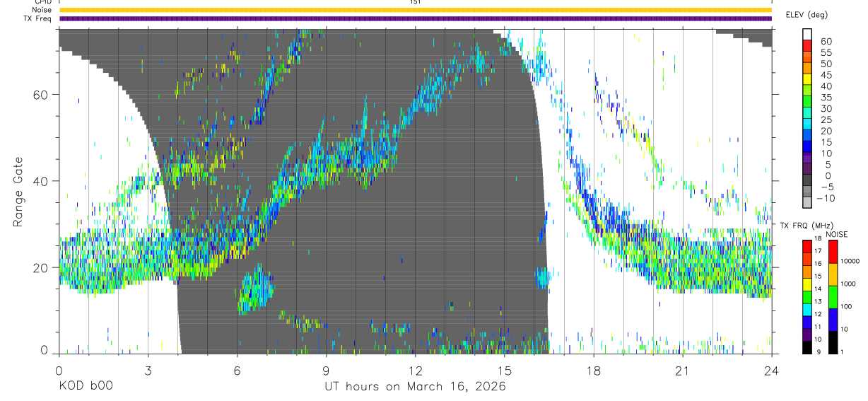Click the x-axis tick label 15
Viewport: 868px width, 401px height.
click(x=504, y=371)
